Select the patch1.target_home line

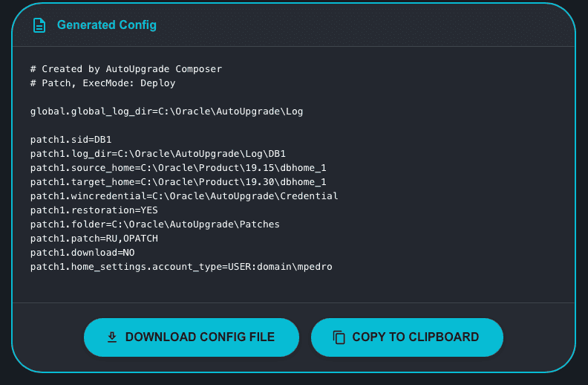pyautogui.click(x=178, y=181)
